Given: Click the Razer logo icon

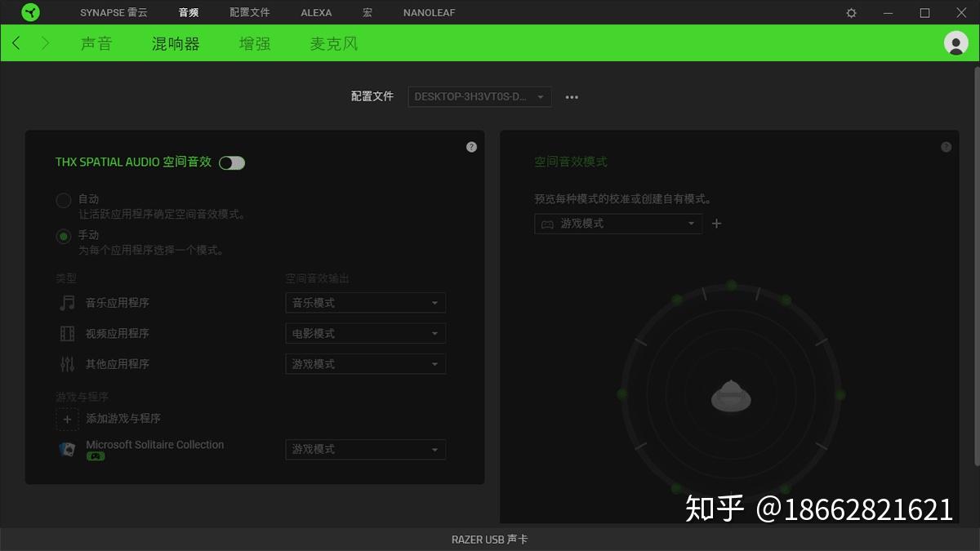Looking at the screenshot, I should (x=30, y=12).
